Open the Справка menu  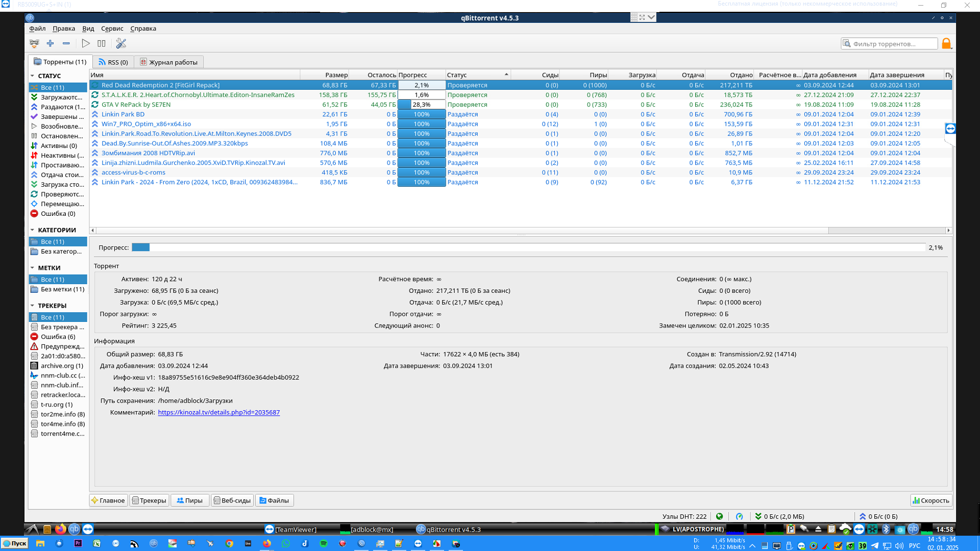tap(143, 29)
